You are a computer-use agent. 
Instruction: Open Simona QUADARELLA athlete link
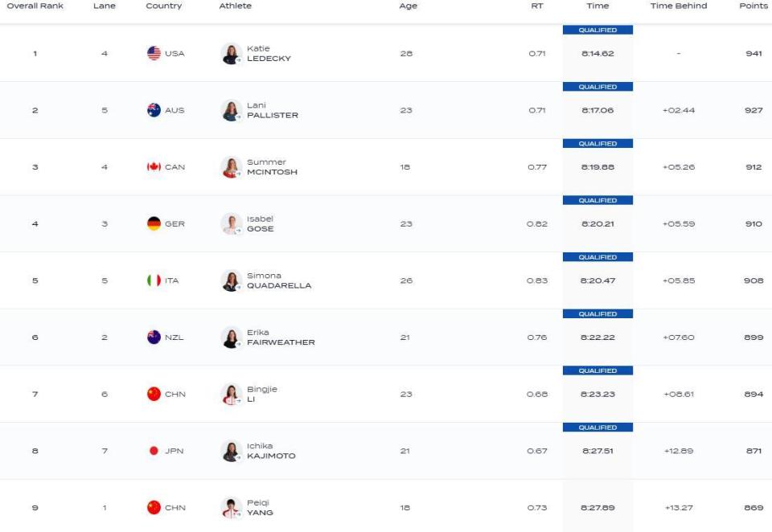point(279,280)
